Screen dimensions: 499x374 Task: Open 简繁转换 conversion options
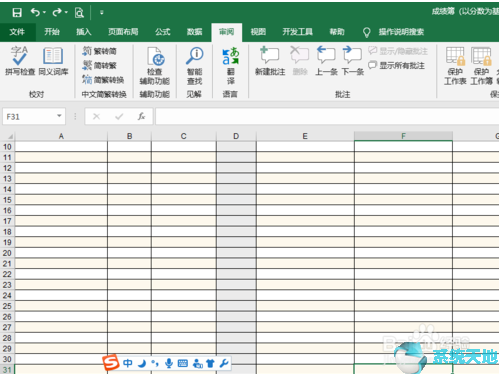click(103, 80)
